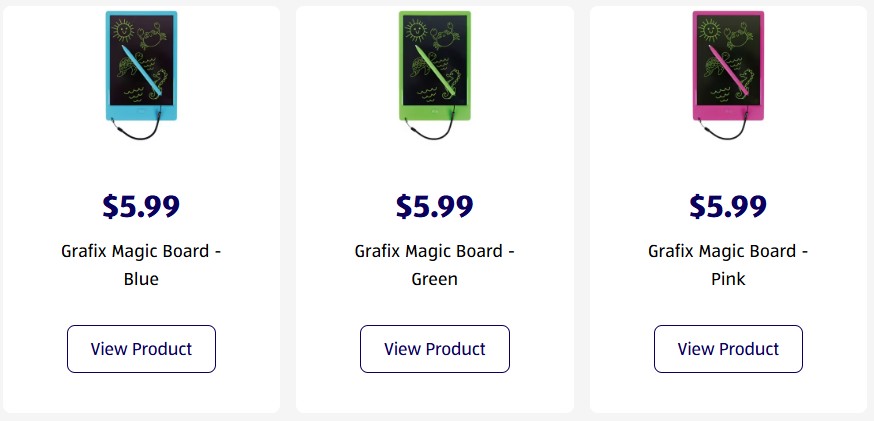The height and width of the screenshot is (421, 874).
Task: Click View Product for the Green Magic Board
Action: [x=435, y=349]
